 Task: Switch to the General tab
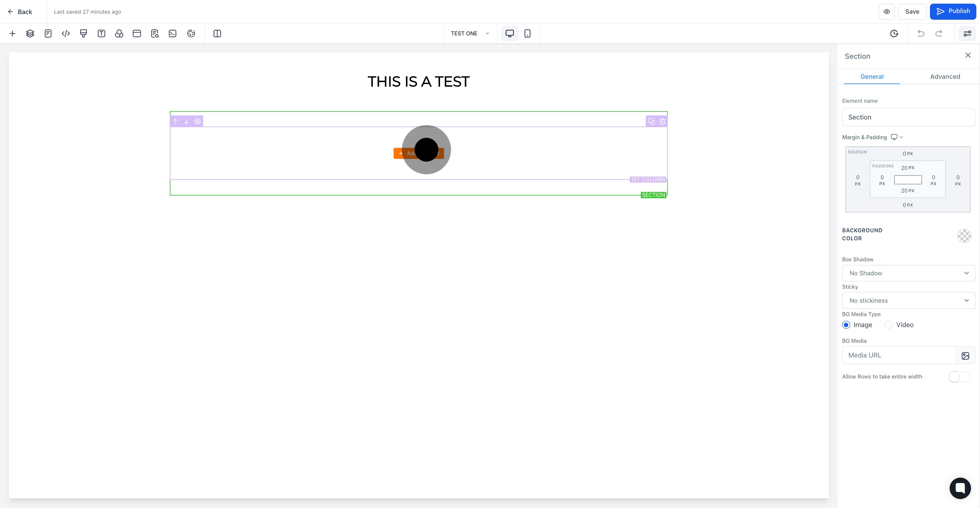(x=872, y=76)
